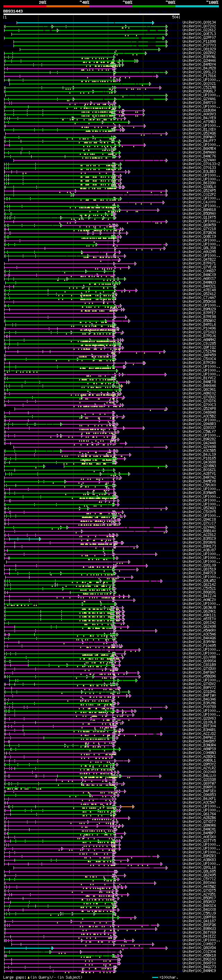The height and width of the screenshot is (980, 222).
Task: Open hit UniRef100_Q9SL23
Action: tap(199, 72)
